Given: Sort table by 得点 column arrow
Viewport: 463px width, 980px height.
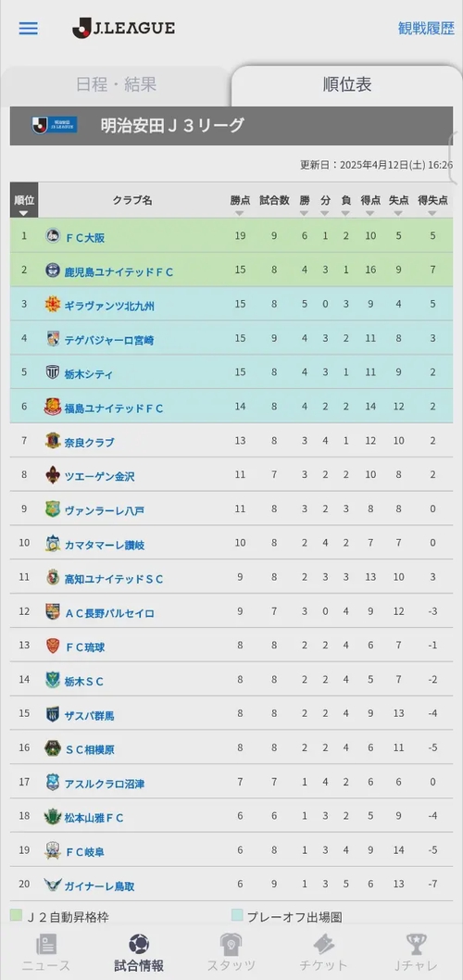Looking at the screenshot, I should 369,213.
